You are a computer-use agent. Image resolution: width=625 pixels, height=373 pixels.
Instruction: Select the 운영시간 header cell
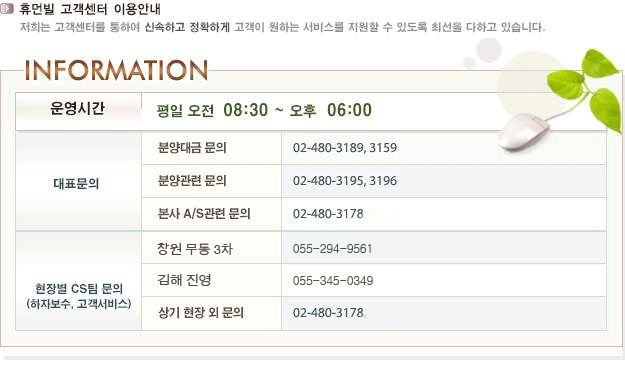79,112
